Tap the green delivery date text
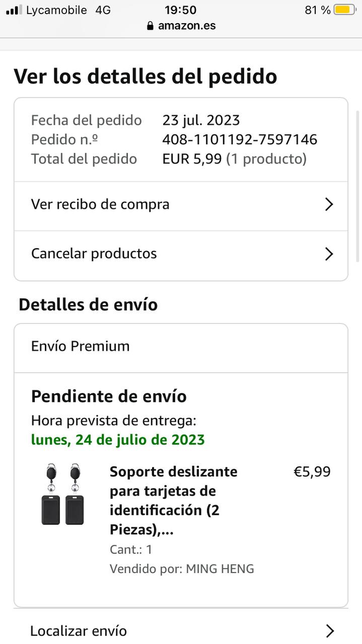This screenshot has width=362, height=644. pos(118,440)
